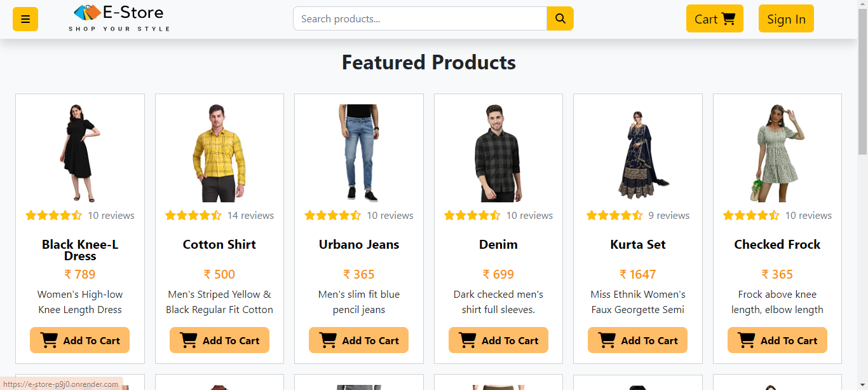Add Urbano Jeans to cart
This screenshot has width=868, height=390.
[x=359, y=340]
